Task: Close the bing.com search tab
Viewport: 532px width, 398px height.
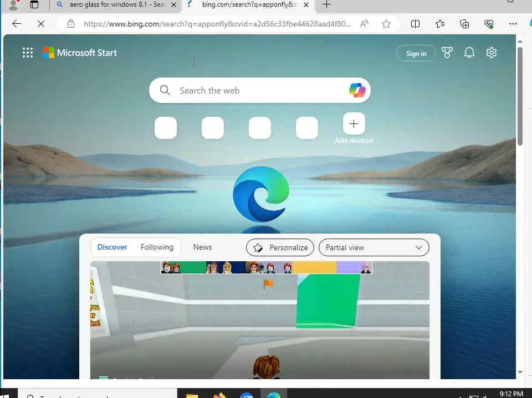Action: (x=306, y=5)
